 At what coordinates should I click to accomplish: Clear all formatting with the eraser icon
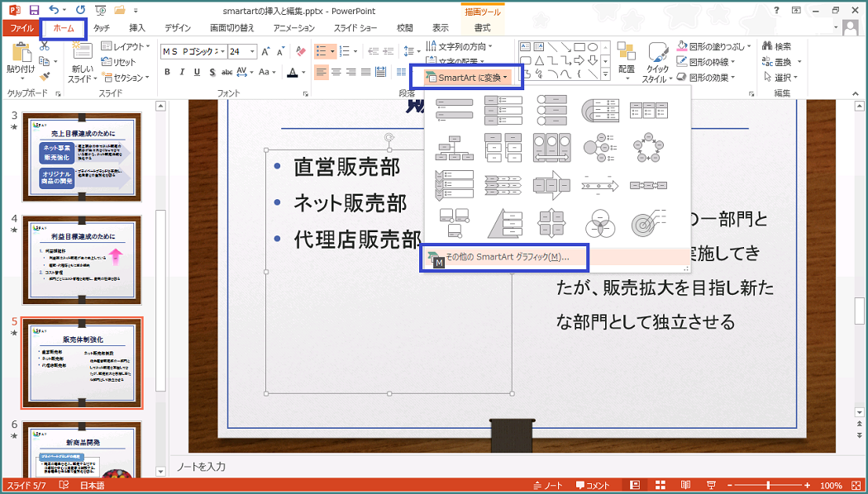pyautogui.click(x=301, y=51)
